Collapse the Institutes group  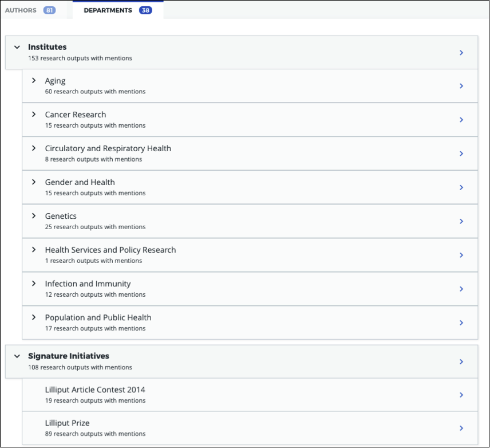pyautogui.click(x=17, y=47)
